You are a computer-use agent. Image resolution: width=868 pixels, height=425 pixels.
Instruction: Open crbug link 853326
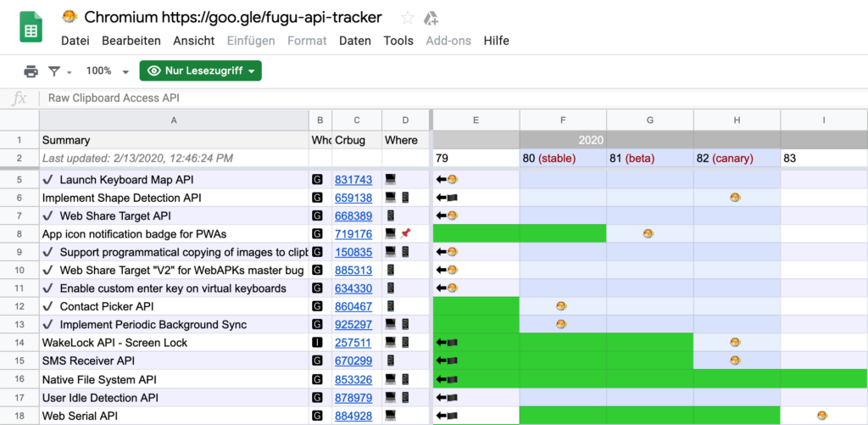pyautogui.click(x=353, y=380)
